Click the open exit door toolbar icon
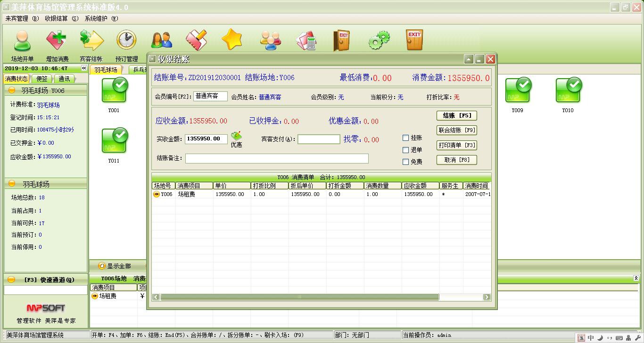Image resolution: width=644 pixels, height=343 pixels. coord(341,41)
